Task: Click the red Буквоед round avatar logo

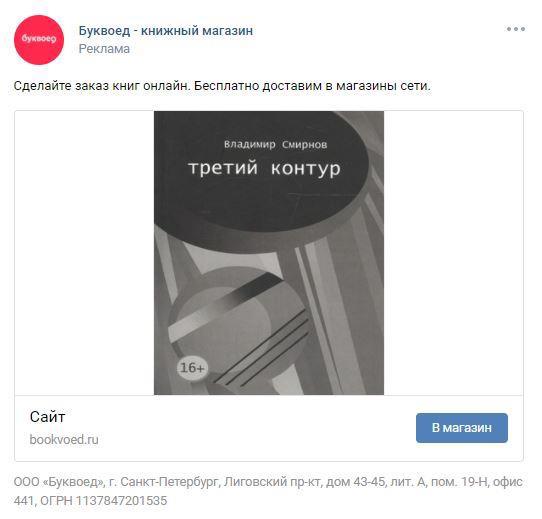Action: (x=39, y=40)
